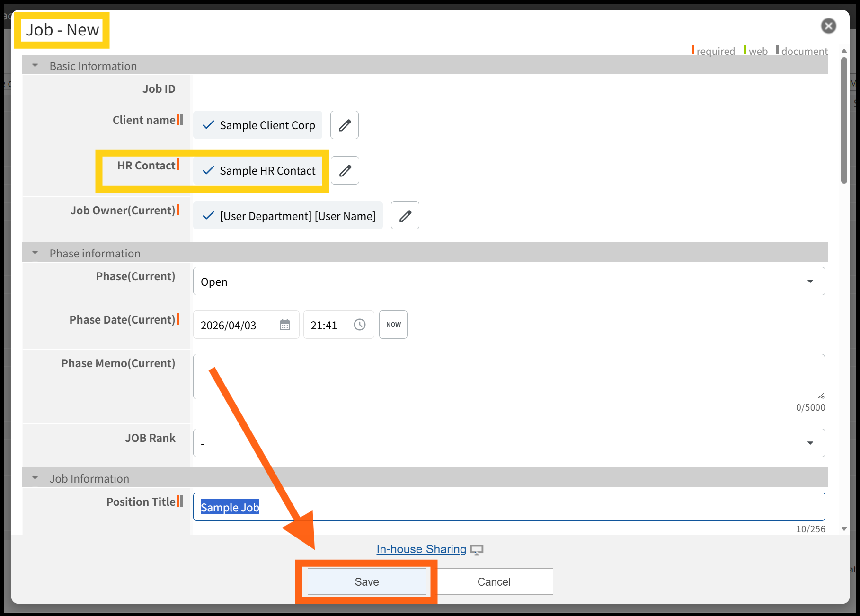Save the new job

coord(366,581)
